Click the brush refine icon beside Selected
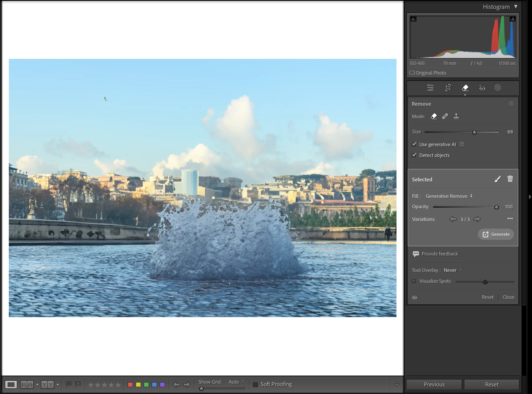532x394 pixels. 497,179
